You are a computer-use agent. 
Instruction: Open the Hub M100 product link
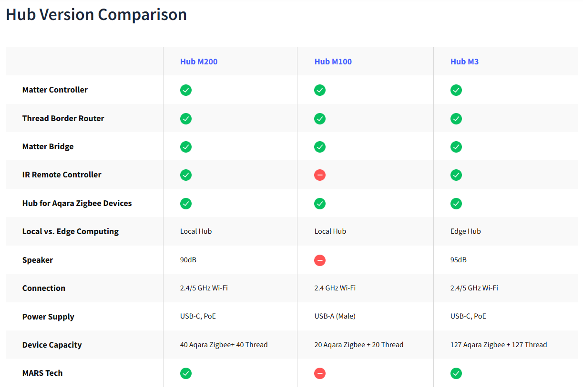[x=333, y=62]
